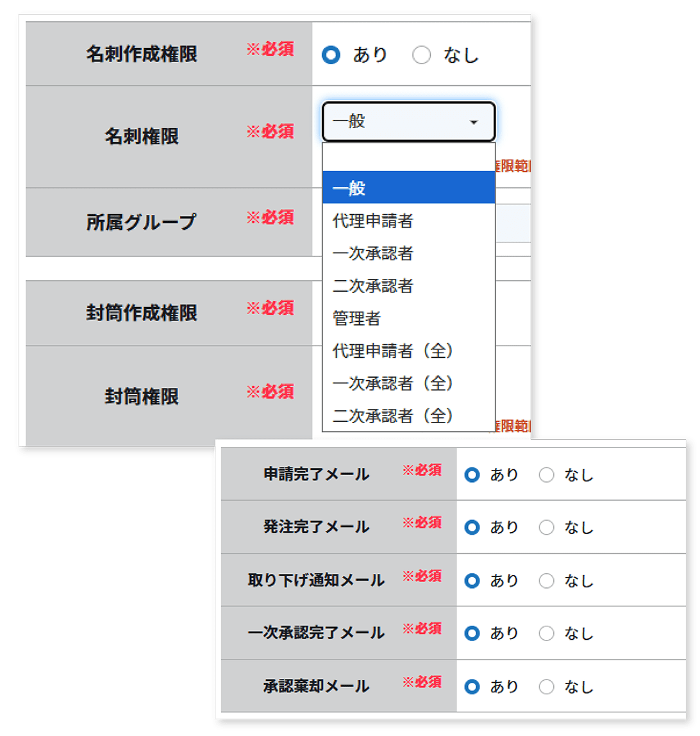Image resolution: width=700 pixels, height=736 pixels.
Task: Select 一般 from the dropdown list
Action: (x=408, y=188)
